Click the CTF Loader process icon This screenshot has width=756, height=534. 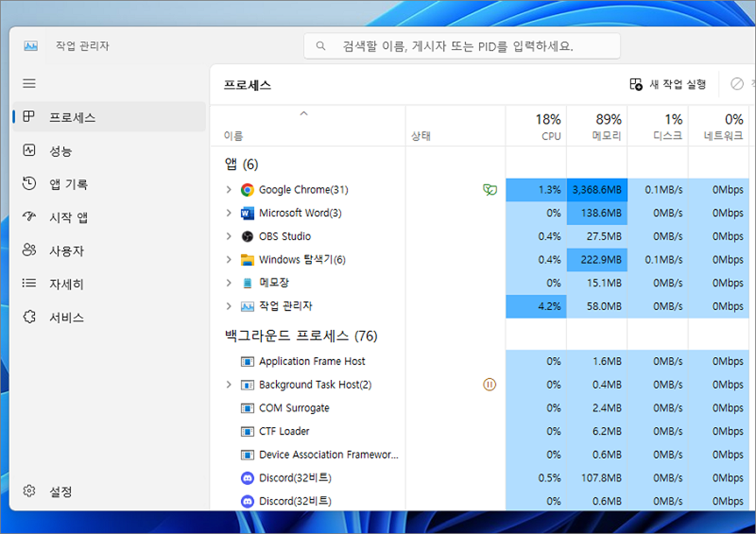pos(247,432)
